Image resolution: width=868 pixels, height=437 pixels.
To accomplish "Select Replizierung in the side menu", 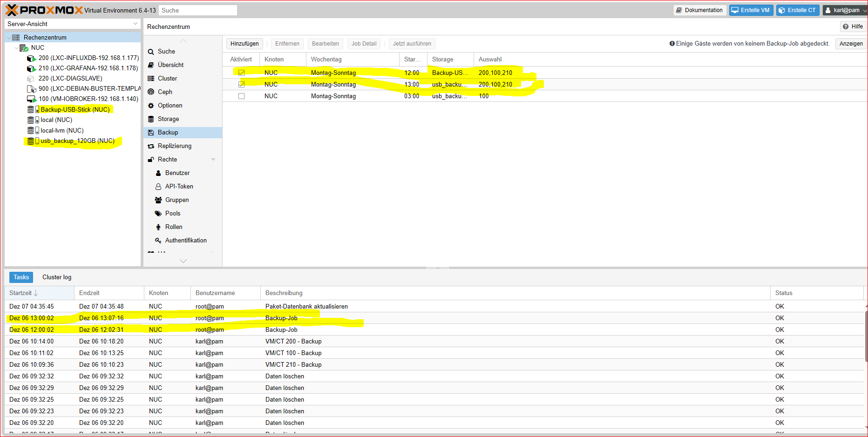I will (x=183, y=146).
